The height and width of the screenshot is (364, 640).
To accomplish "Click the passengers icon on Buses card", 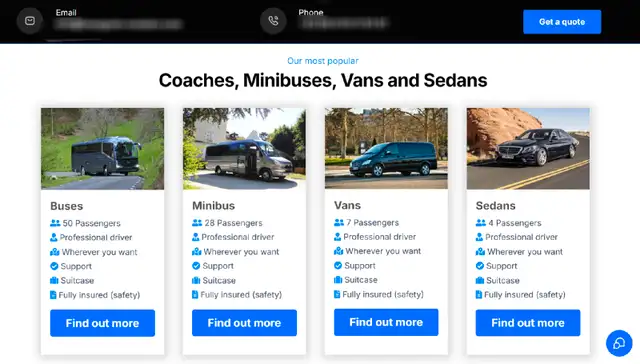I will pos(55,223).
